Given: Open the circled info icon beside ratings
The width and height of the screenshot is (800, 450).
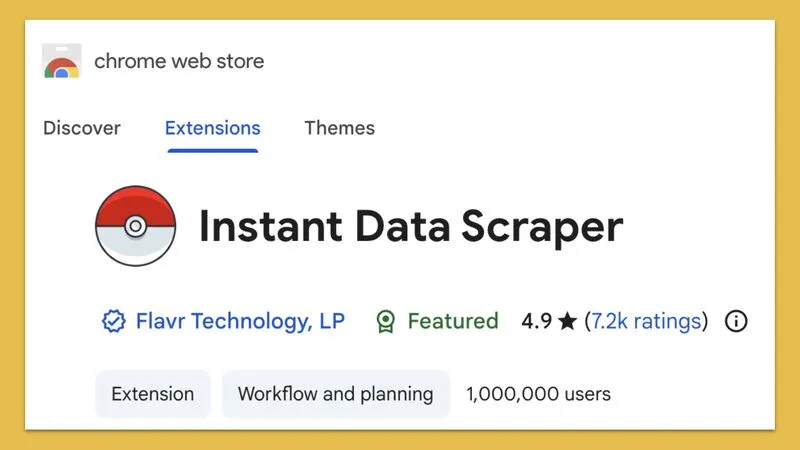Looking at the screenshot, I should click(736, 321).
